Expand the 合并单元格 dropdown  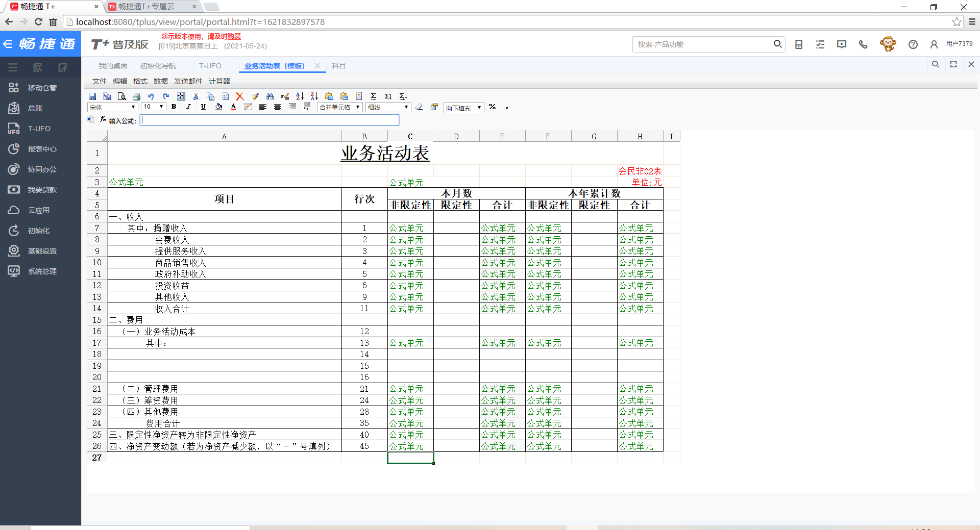pyautogui.click(x=339, y=107)
